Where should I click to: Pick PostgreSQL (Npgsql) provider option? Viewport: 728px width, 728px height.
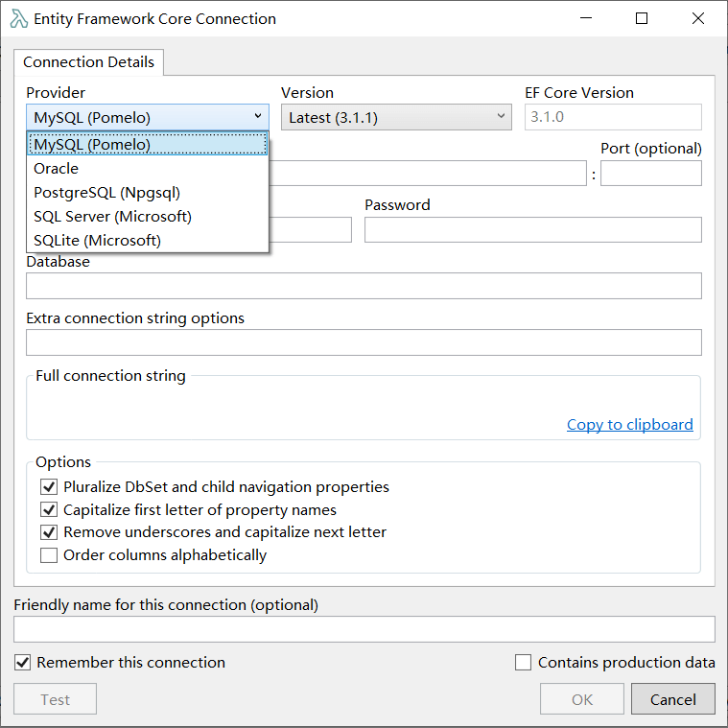coord(148,192)
